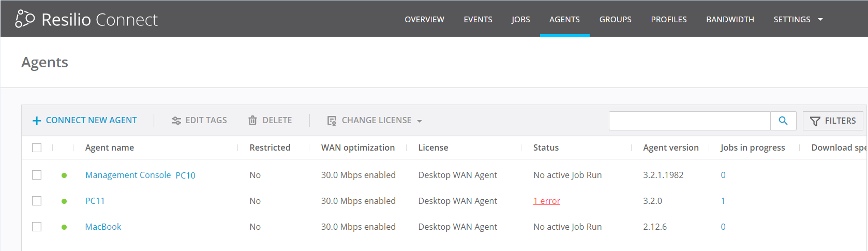Click PC11's Desktop WAN Agent license cell
Viewport: 868px width, 251px height.
pyautogui.click(x=457, y=201)
